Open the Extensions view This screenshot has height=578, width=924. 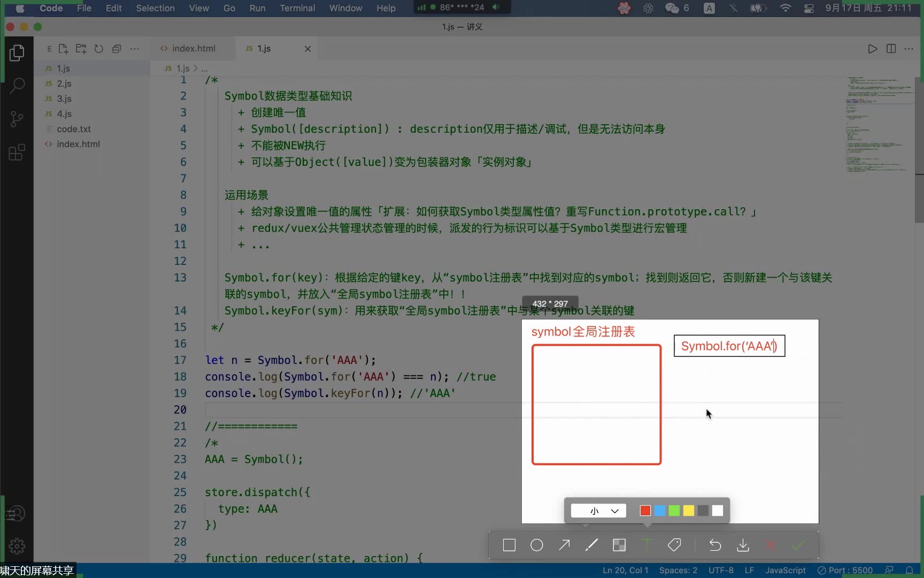tap(17, 153)
